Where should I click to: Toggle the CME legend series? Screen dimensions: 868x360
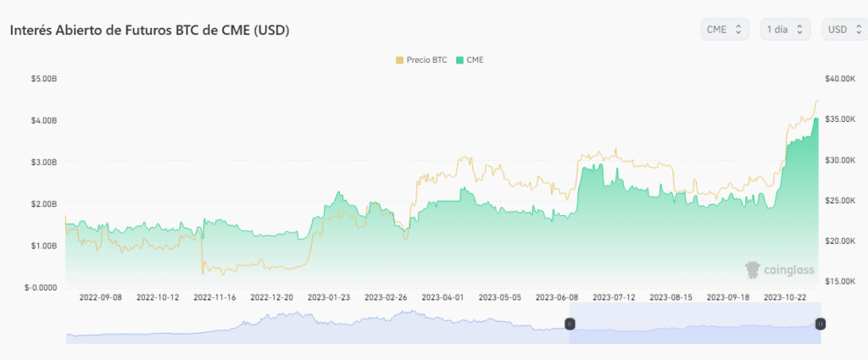point(469,60)
